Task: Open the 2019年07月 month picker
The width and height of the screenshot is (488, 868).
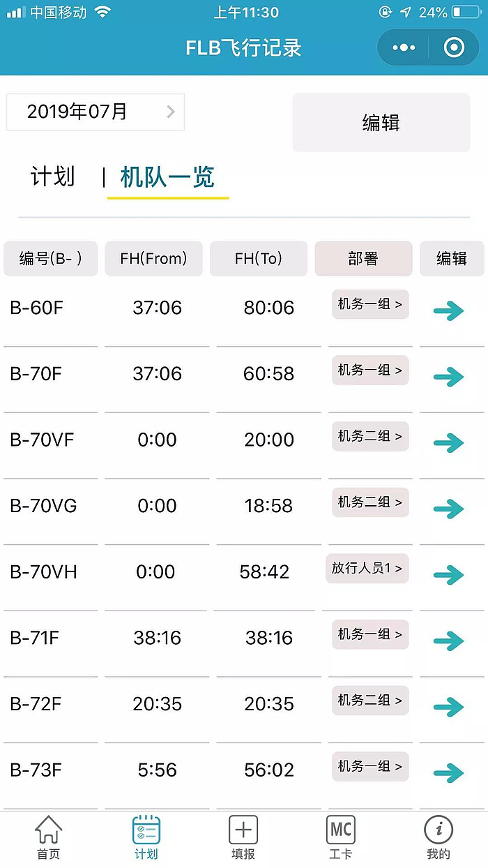Action: pos(96,112)
